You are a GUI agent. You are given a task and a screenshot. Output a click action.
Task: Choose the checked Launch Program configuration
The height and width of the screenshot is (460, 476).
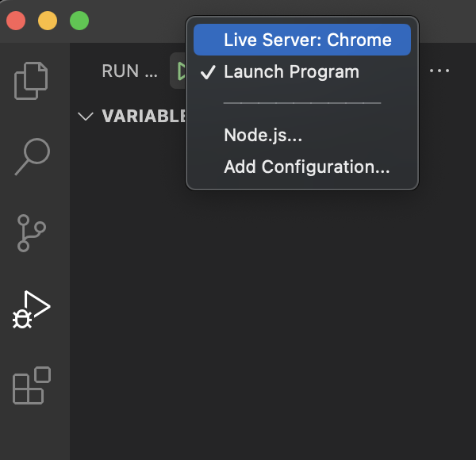(x=302, y=71)
